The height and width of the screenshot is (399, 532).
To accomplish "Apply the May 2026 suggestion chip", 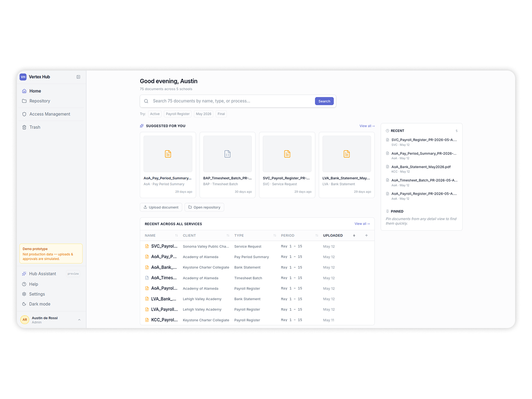I will [203, 114].
